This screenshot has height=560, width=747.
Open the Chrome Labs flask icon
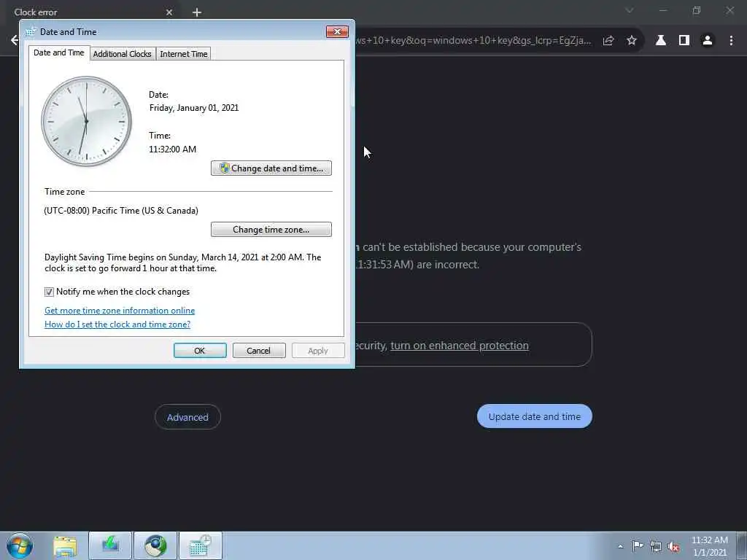pos(661,41)
